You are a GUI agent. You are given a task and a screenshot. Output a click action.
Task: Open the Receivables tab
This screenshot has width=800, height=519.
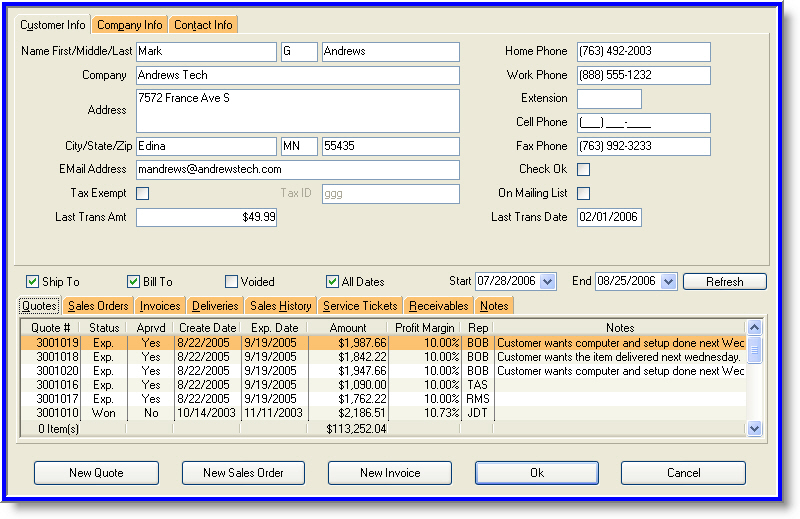tap(438, 306)
